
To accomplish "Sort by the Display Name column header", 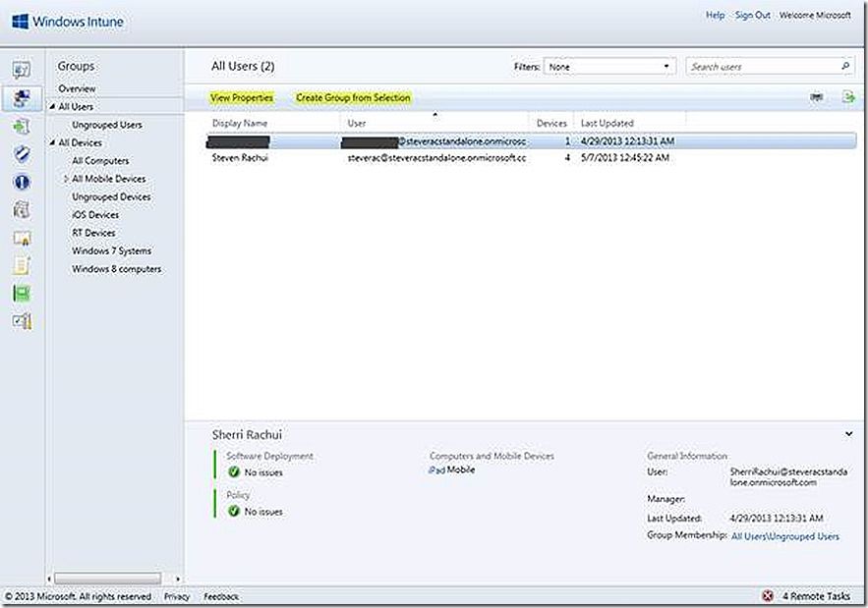I will tap(240, 123).
